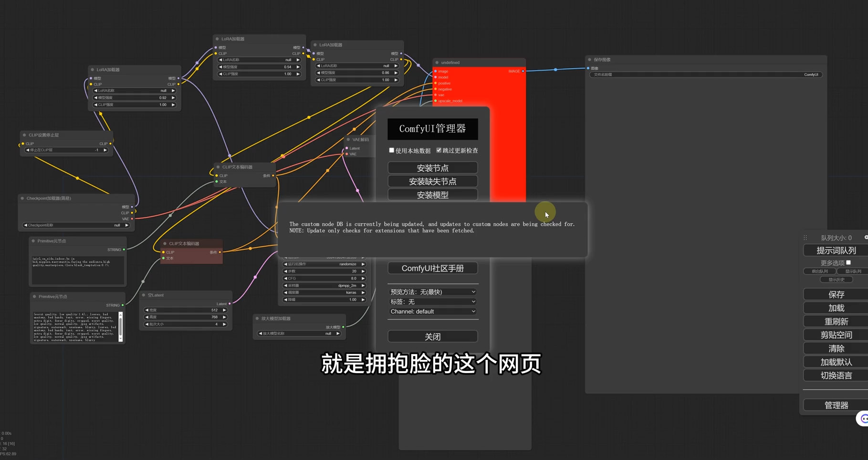This screenshot has height=460, width=868.
Task: Open the Channel: default dropdown
Action: point(433,311)
